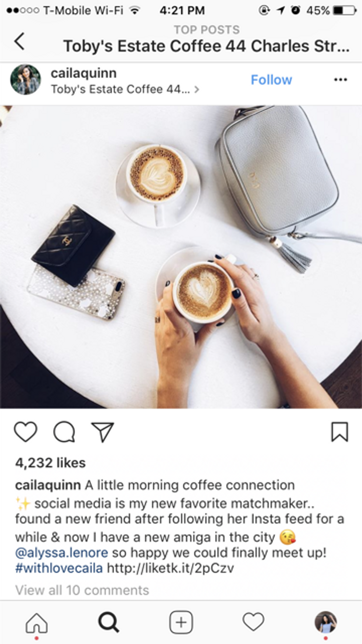The width and height of the screenshot is (362, 644).
Task: Open activity heart tab icon
Action: [253, 622]
